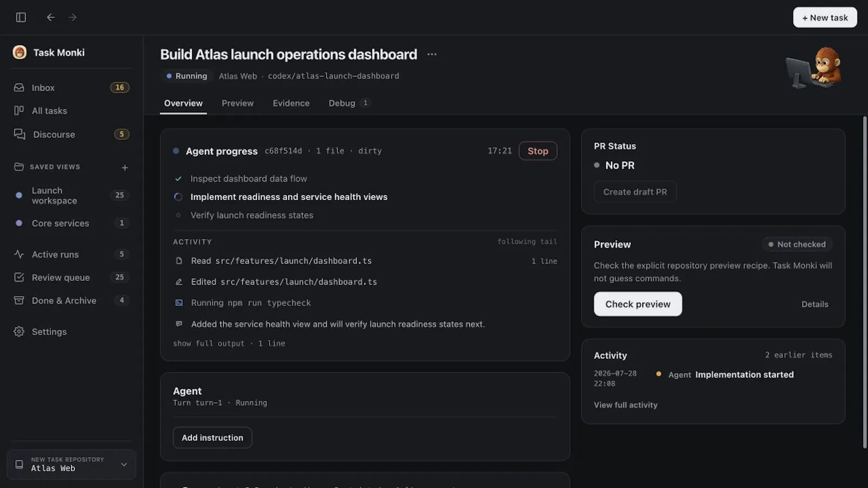Click the monkey at computer mascot image
Image resolution: width=868 pixels, height=488 pixels.
(x=813, y=67)
